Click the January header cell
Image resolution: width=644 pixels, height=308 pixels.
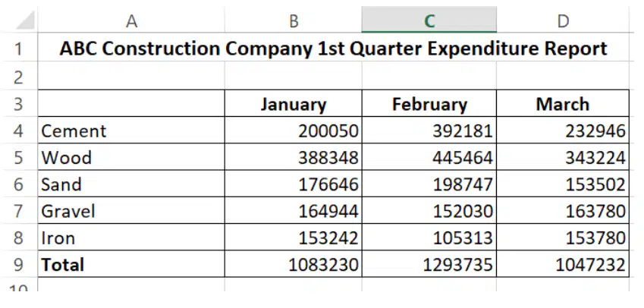point(294,103)
